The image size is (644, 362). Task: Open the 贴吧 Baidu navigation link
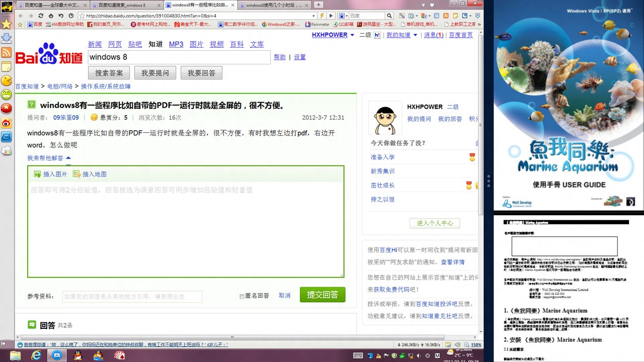[x=135, y=44]
